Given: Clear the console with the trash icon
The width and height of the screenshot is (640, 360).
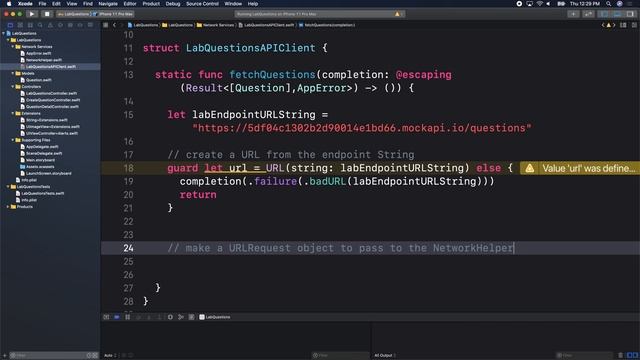Looking at the screenshot, I should pyautogui.click(x=620, y=356).
